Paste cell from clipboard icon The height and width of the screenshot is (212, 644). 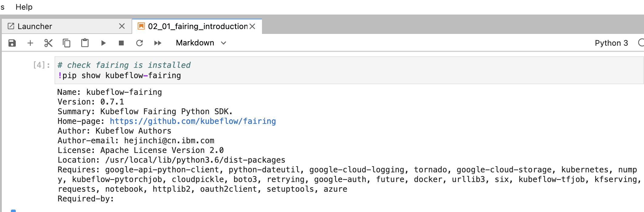click(85, 43)
